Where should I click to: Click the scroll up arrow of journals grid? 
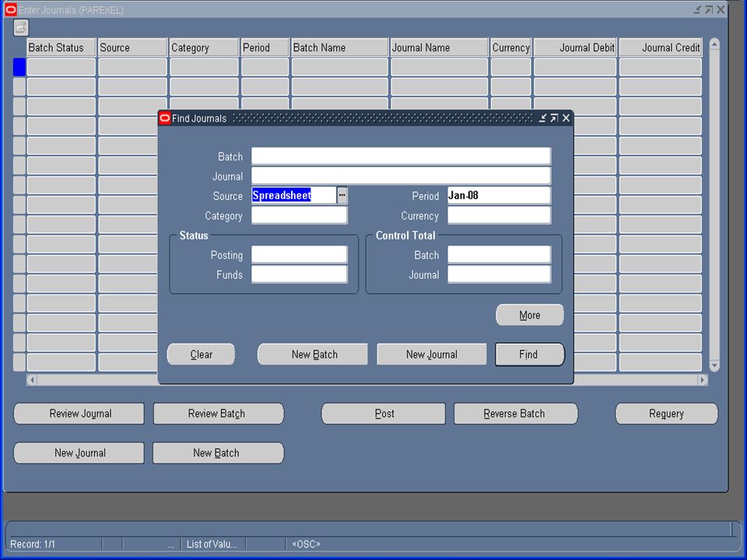coord(714,44)
